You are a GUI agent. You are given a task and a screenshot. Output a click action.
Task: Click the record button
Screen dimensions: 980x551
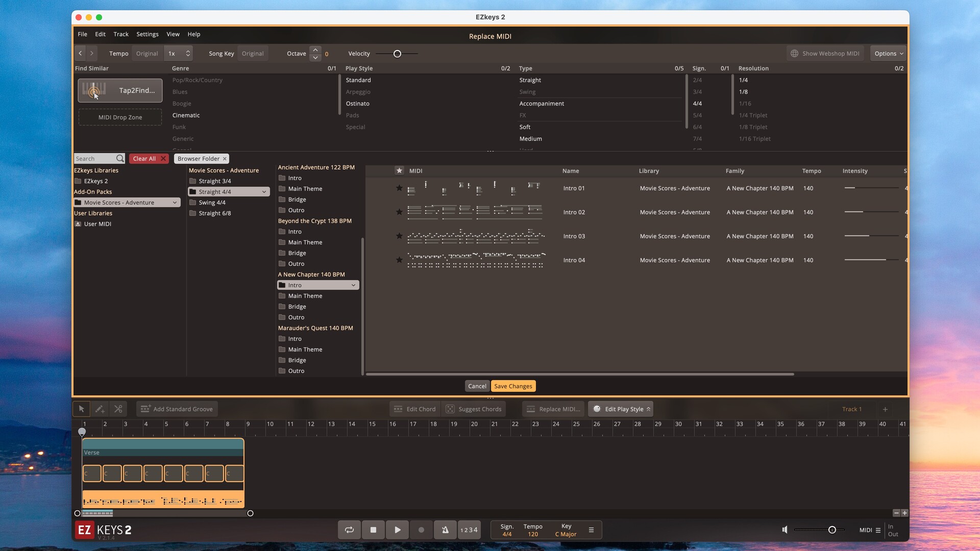click(x=421, y=530)
